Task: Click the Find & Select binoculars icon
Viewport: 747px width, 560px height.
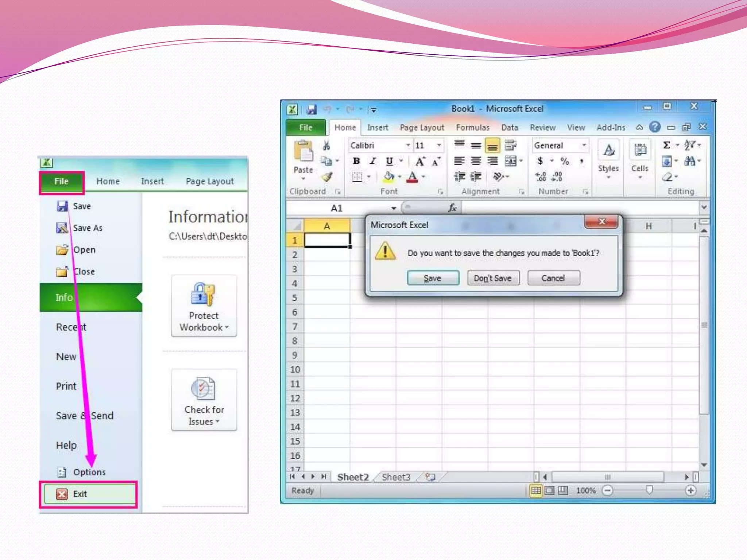Action: (689, 161)
